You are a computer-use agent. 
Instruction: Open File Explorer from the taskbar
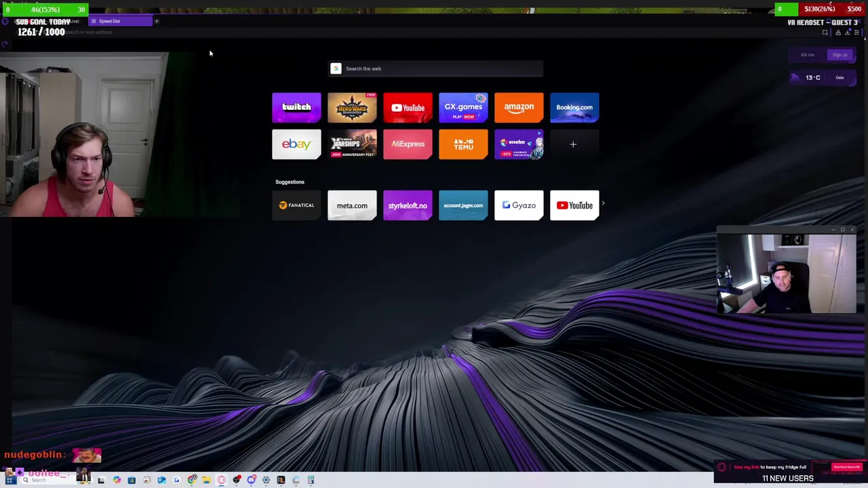[x=206, y=480]
